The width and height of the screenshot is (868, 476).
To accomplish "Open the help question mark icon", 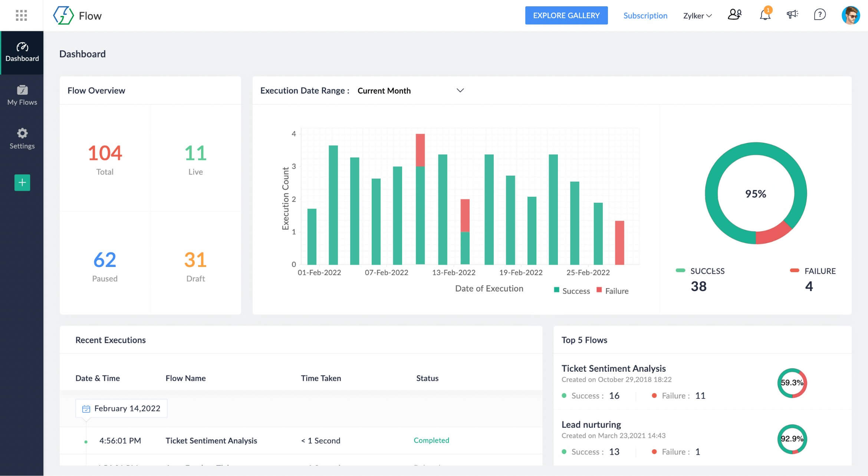I will click(819, 15).
